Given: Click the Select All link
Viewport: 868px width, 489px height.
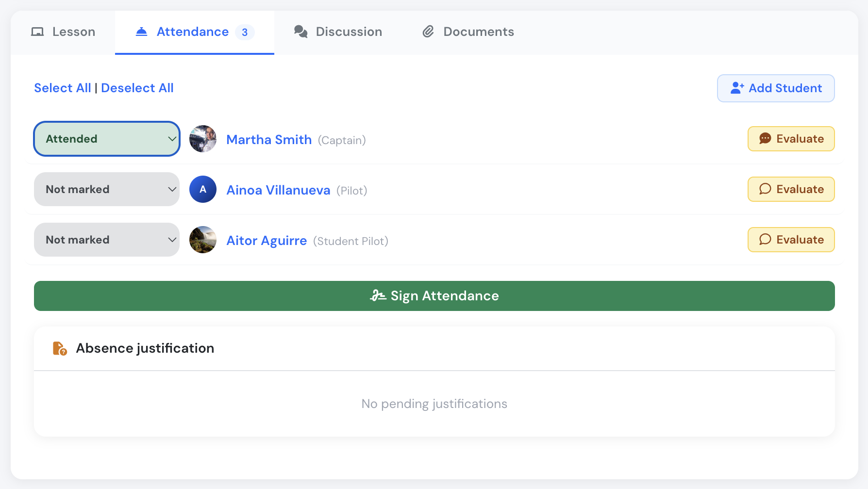Looking at the screenshot, I should [x=63, y=88].
